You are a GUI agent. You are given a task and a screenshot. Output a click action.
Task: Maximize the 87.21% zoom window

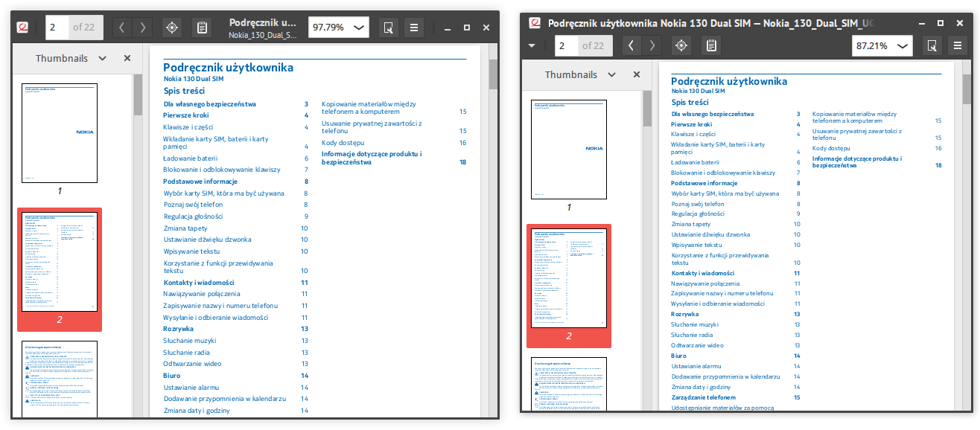[941, 23]
